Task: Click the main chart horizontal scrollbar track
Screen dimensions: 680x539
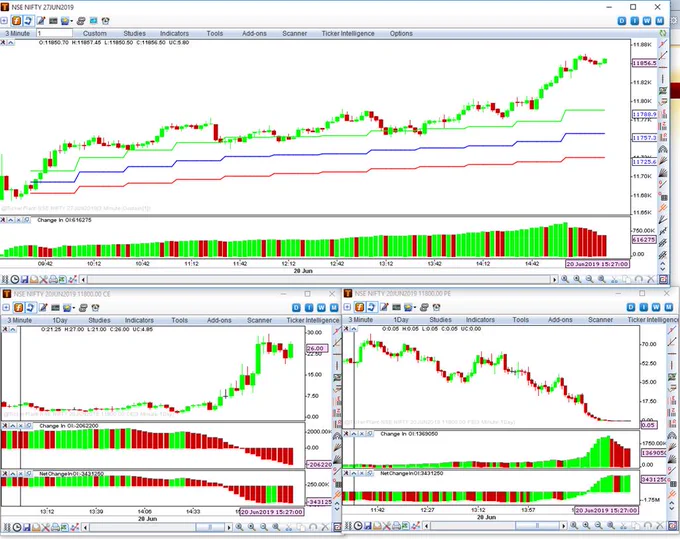Action: point(319,280)
